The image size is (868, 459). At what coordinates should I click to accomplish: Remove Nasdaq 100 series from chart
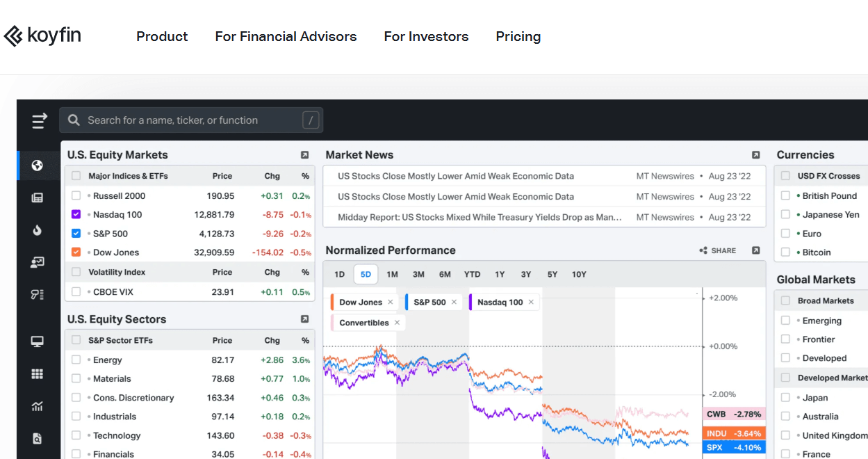(x=531, y=302)
